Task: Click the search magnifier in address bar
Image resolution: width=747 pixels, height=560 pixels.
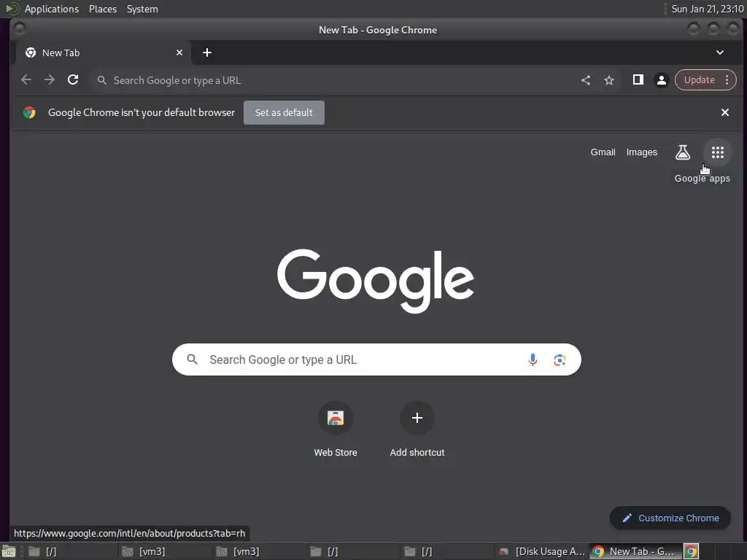Action: click(101, 80)
